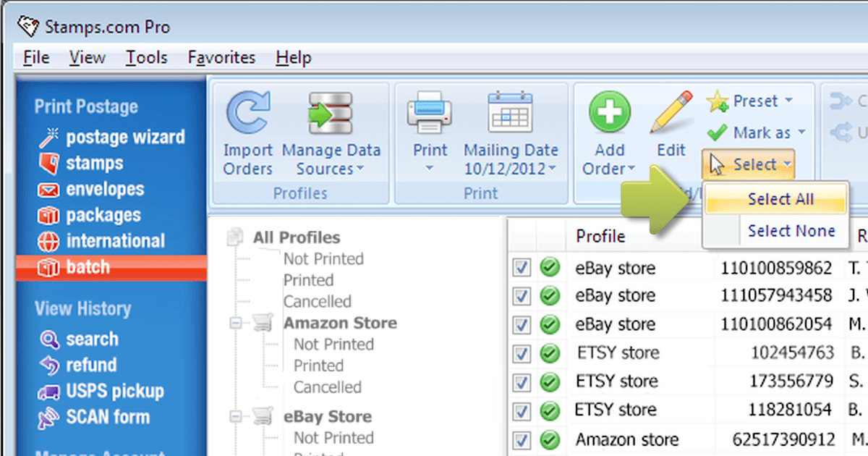The width and height of the screenshot is (868, 456).
Task: Click the batch sidebar icon
Action: click(48, 268)
